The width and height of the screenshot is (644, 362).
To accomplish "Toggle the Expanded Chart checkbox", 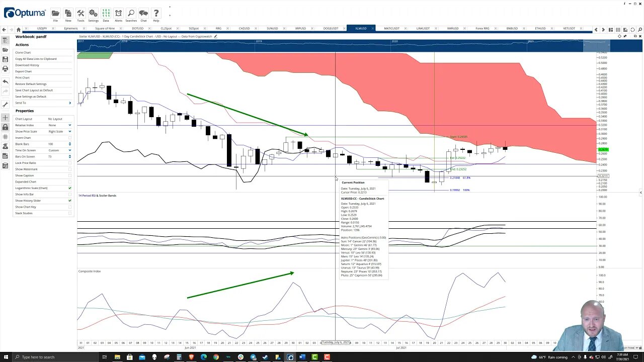I will point(69,182).
